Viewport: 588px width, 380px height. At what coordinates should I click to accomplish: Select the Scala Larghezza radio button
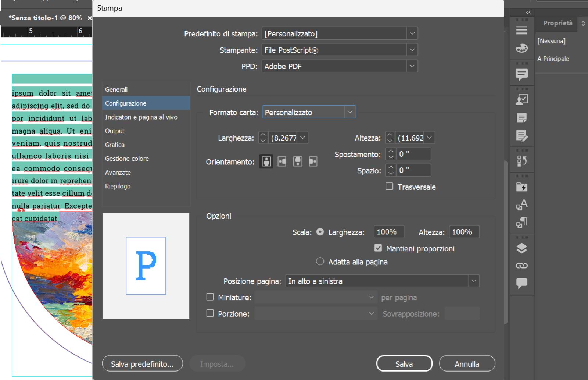coord(320,232)
